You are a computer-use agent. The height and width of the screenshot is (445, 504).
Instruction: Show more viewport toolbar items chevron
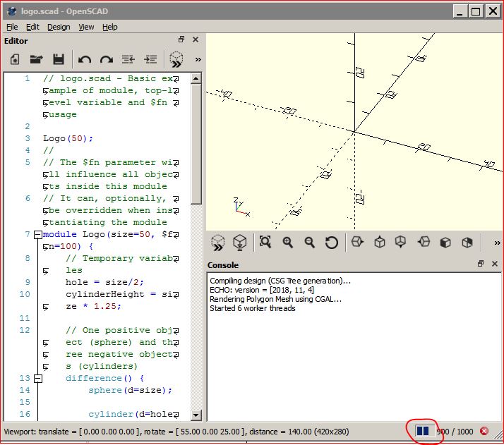tap(497, 243)
